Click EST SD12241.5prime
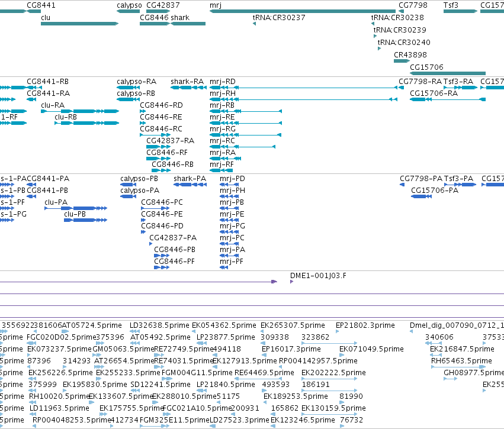 (135, 391)
